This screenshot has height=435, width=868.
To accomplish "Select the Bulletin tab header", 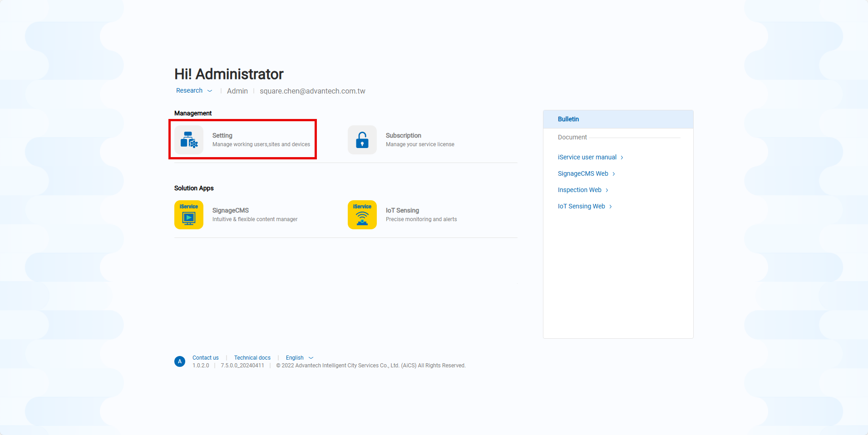I will click(x=568, y=119).
